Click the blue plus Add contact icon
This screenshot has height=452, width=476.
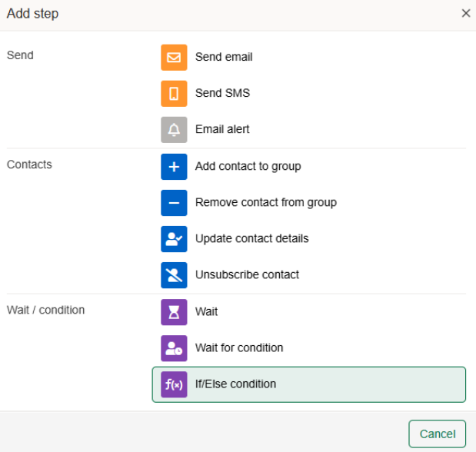click(174, 167)
